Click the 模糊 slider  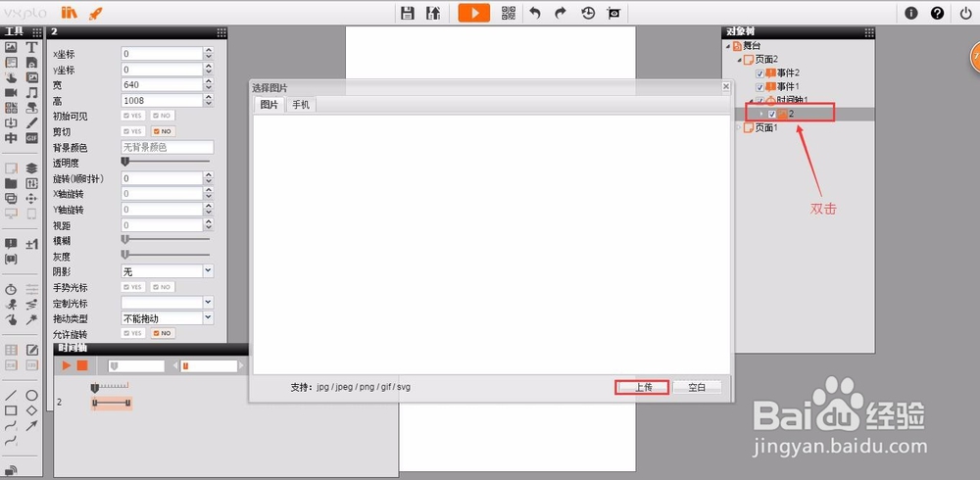click(166, 239)
